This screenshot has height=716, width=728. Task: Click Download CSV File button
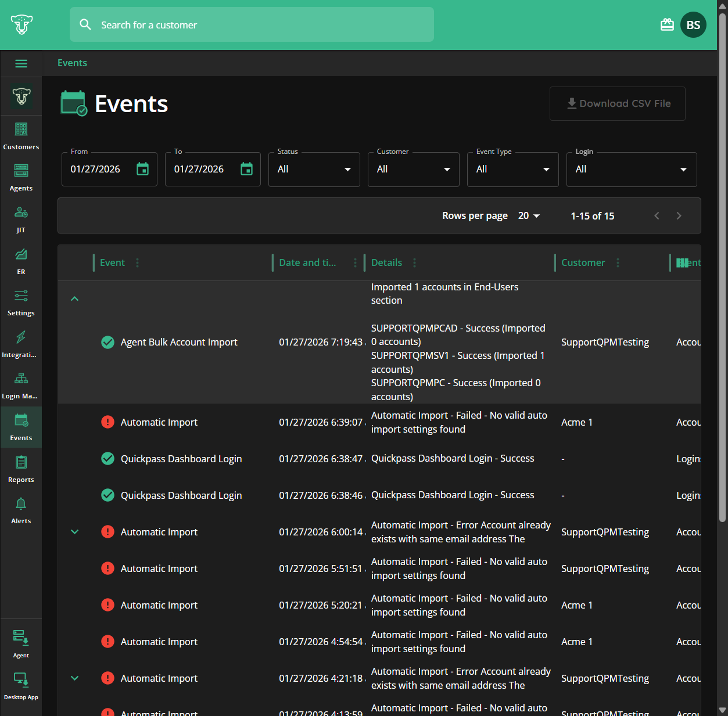coord(618,103)
